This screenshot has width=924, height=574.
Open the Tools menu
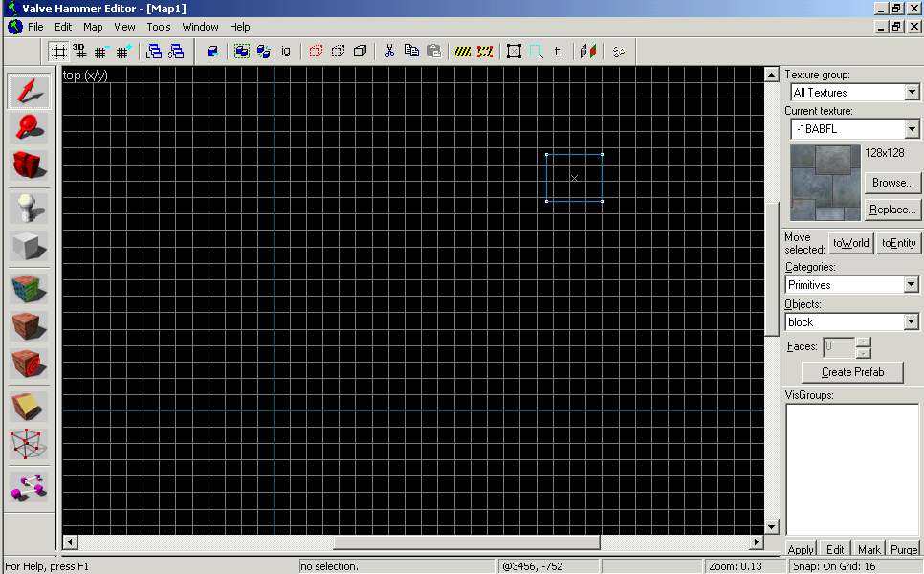159,27
